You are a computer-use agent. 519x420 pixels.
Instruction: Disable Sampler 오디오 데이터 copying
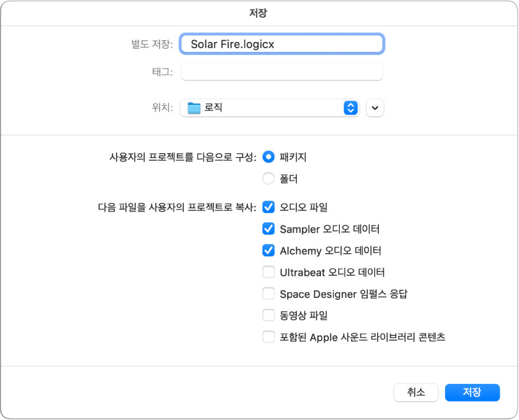coord(268,229)
